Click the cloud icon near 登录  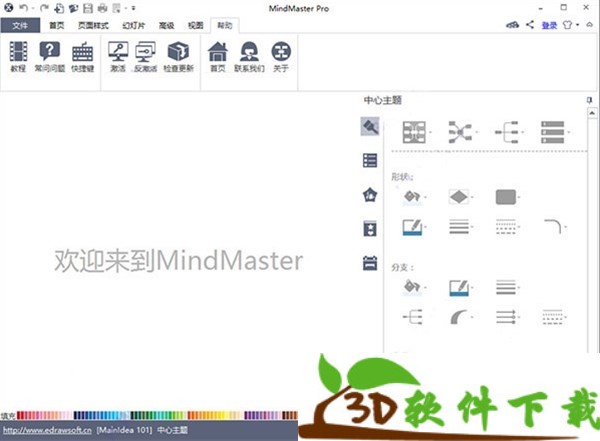512,25
